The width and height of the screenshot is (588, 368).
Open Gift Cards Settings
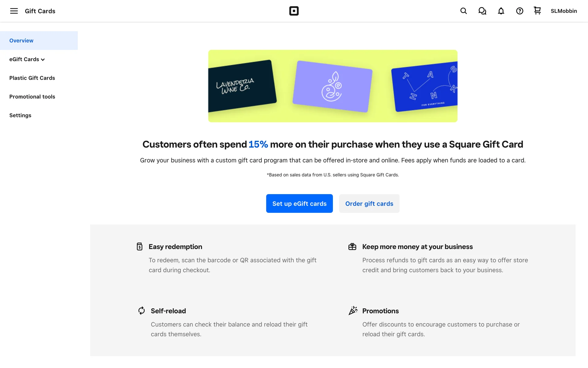[20, 115]
